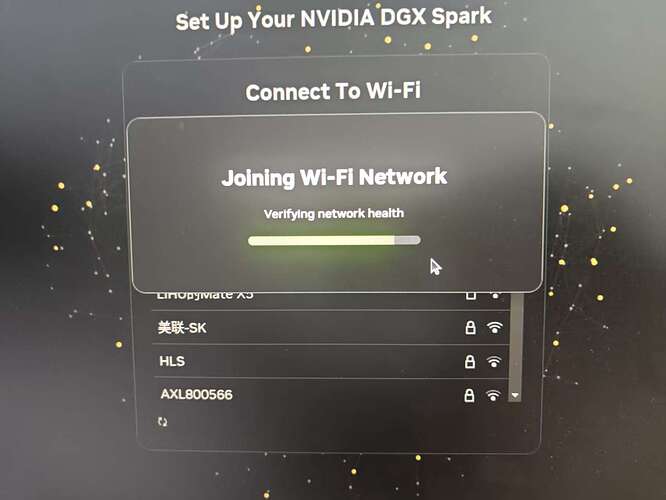The height and width of the screenshot is (500, 666).
Task: Click the Set Up Your NVIDIA DGX Spark heading
Action: click(334, 18)
